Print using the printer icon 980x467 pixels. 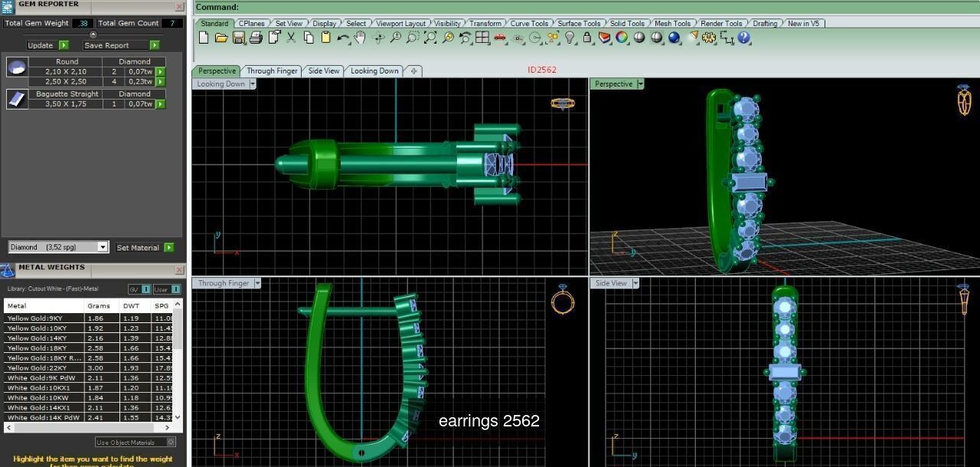256,38
